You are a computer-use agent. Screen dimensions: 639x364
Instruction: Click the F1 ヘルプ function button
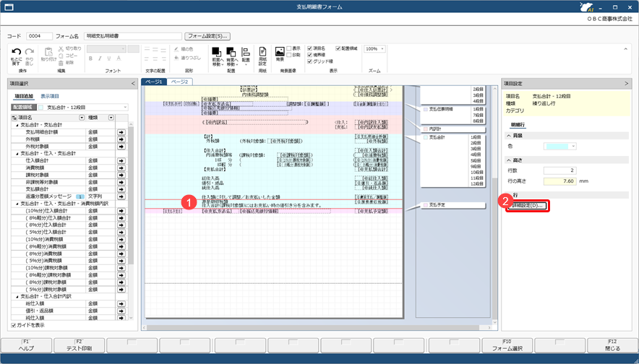(27, 345)
